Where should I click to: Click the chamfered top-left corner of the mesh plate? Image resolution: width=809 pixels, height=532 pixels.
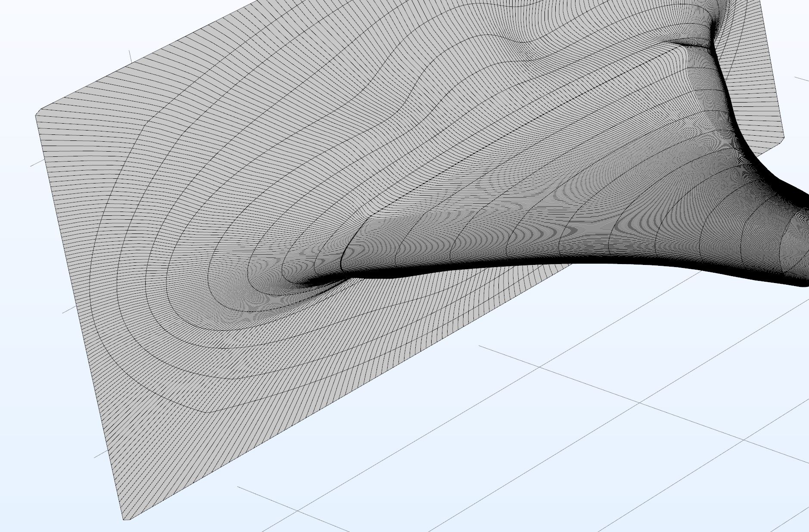38,112
